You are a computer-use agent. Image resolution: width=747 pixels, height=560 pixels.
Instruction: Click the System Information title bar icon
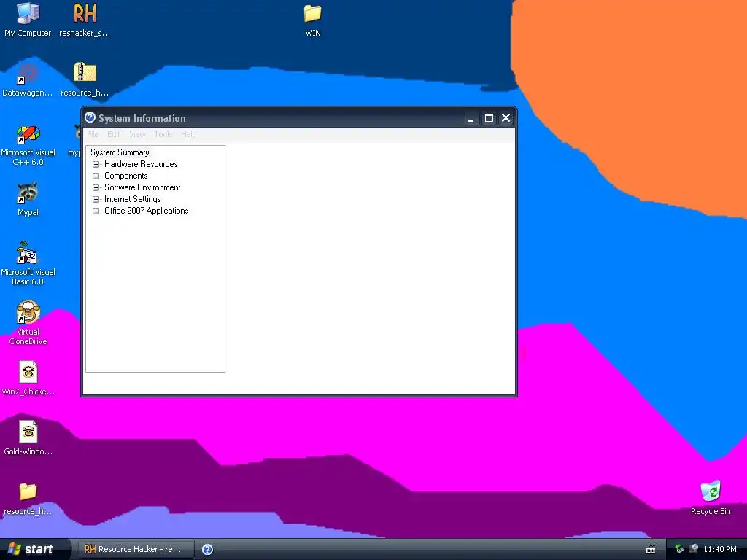click(x=90, y=117)
